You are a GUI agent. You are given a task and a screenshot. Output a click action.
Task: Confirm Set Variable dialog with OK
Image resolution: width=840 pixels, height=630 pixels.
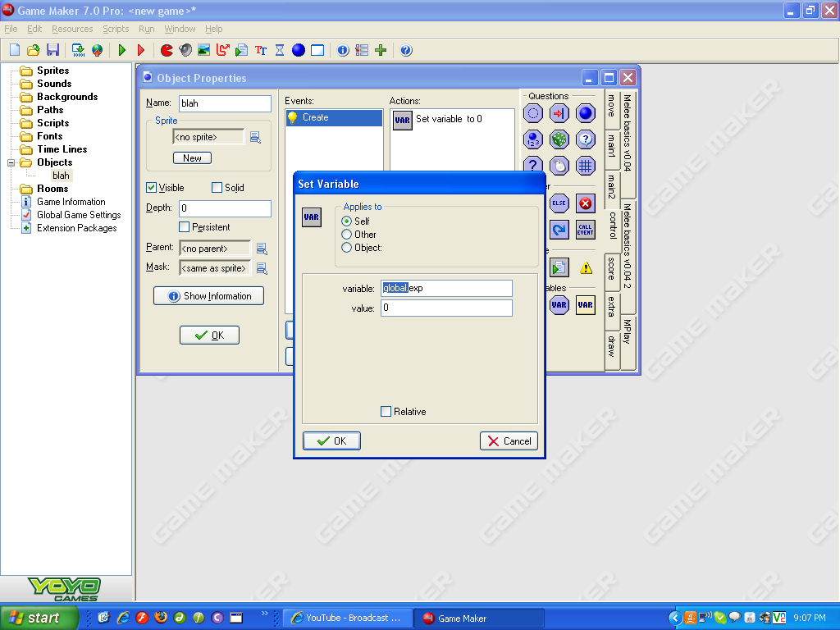coord(331,441)
